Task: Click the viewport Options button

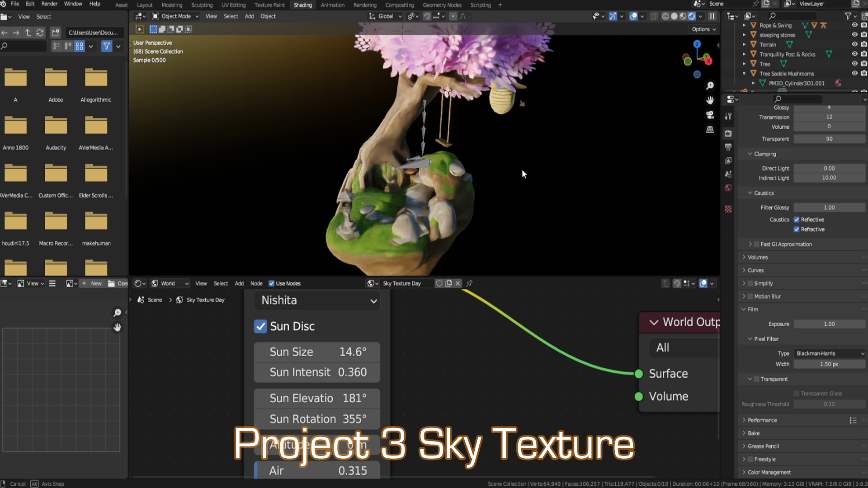Action: 703,29
